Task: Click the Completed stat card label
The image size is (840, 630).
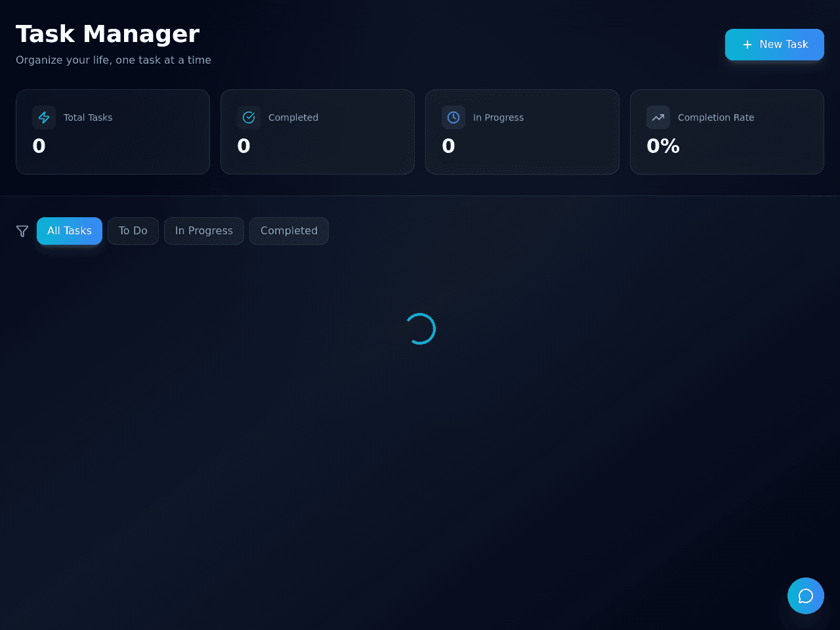Action: point(293,117)
